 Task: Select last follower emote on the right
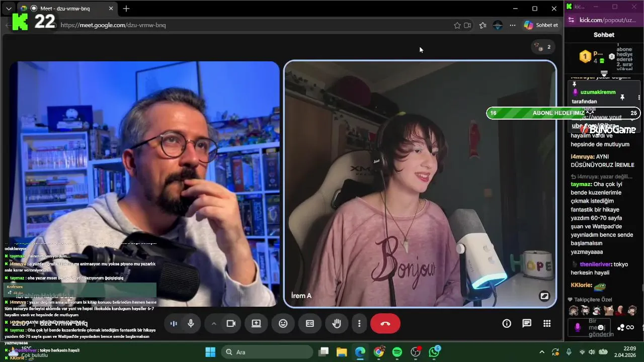[x=632, y=310]
